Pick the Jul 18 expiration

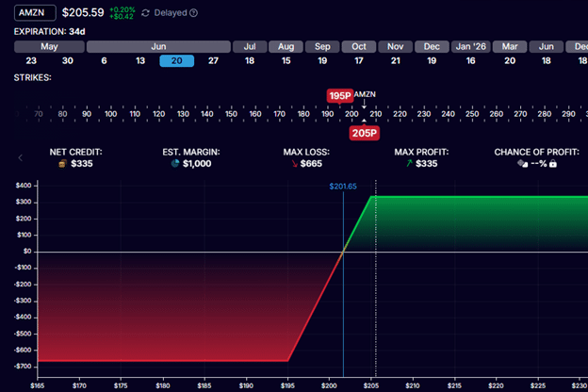point(250,61)
